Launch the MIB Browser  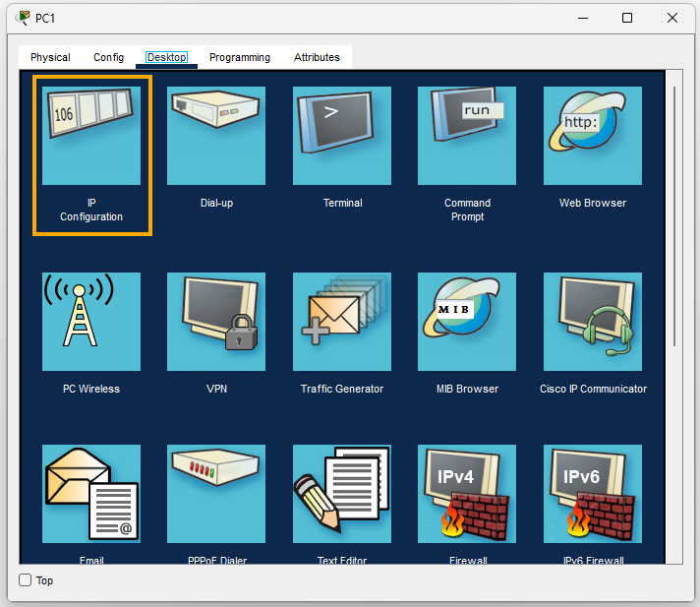tap(467, 322)
